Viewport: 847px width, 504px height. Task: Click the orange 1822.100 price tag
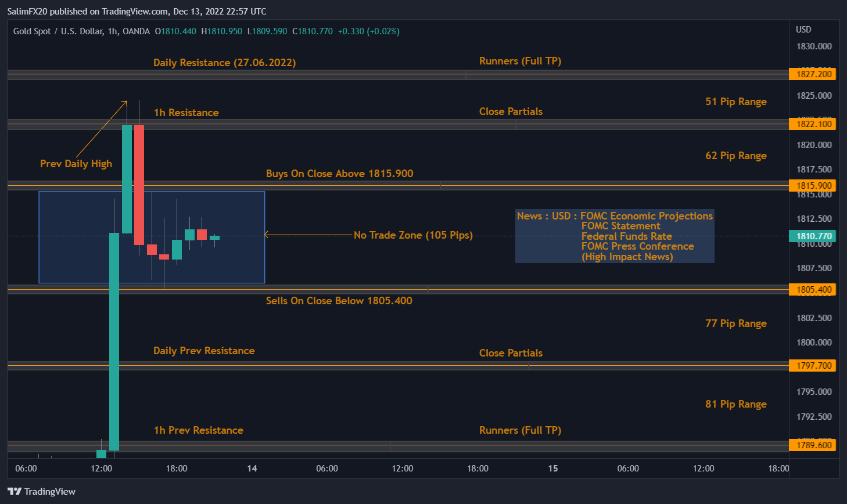[812, 124]
